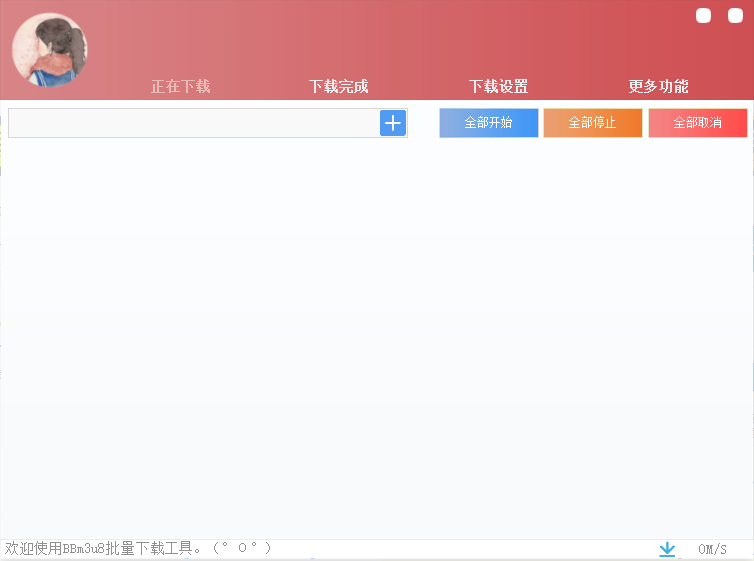The image size is (754, 561).
Task: Click the (° O °) emoticon in status bar
Action: coord(242,549)
